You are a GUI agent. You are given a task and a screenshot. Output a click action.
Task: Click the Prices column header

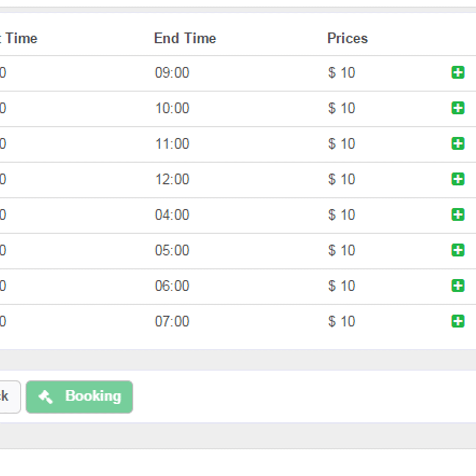[x=347, y=38]
